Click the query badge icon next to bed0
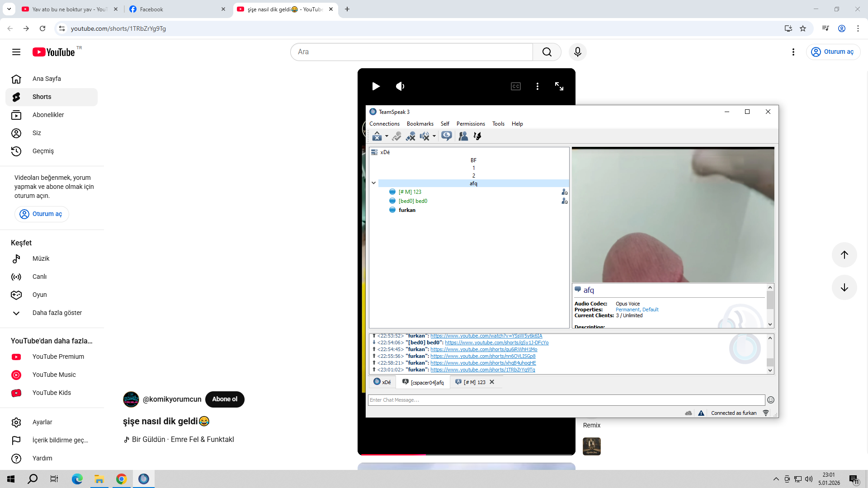Image resolution: width=868 pixels, height=488 pixels. 564,201
